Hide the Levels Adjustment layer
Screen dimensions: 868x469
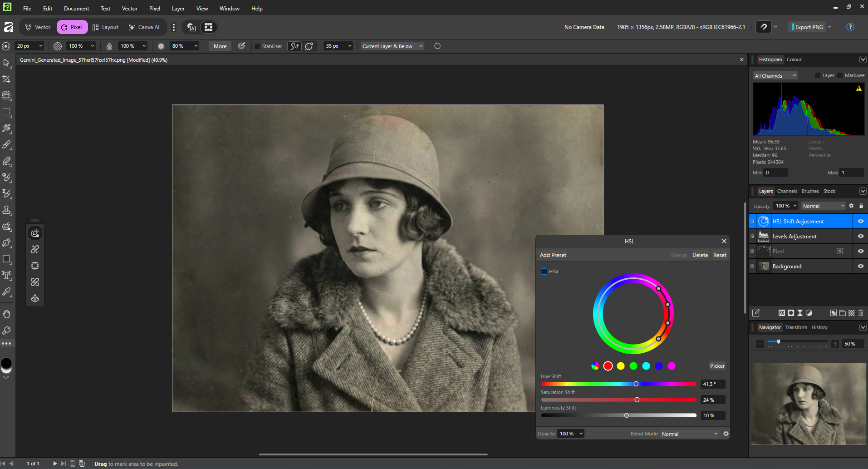860,236
